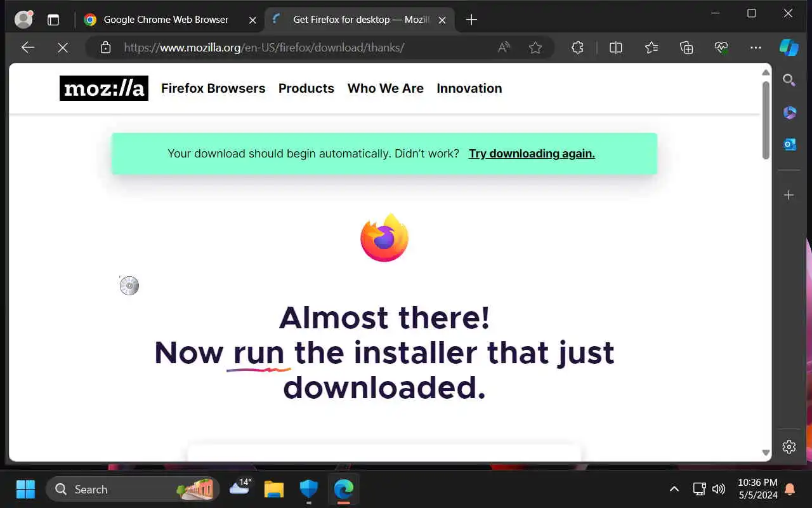Click page scrollbar down arrow
812x508 pixels.
pyautogui.click(x=766, y=453)
